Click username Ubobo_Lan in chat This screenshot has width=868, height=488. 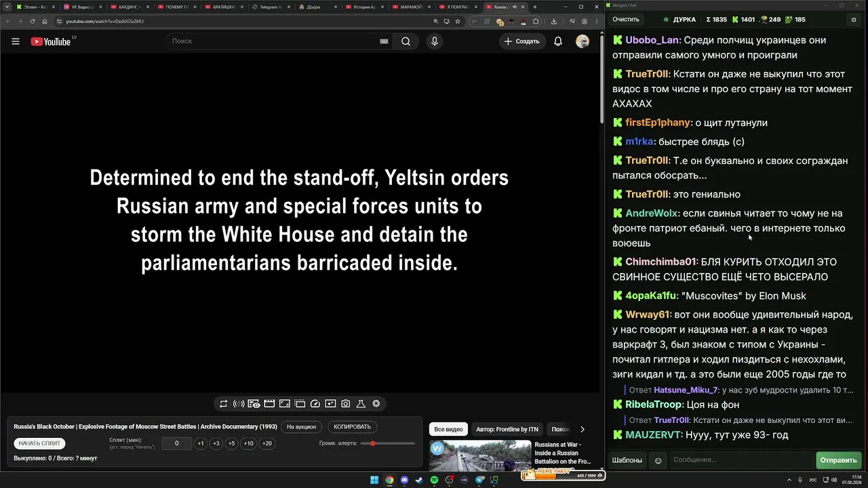(x=652, y=40)
